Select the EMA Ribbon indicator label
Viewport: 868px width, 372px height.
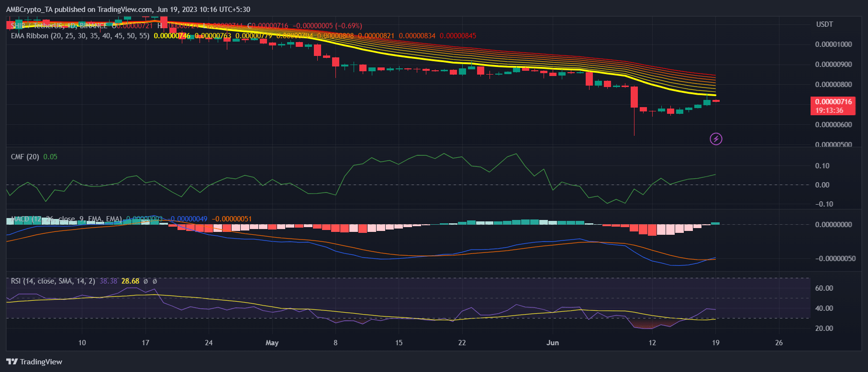[x=80, y=36]
